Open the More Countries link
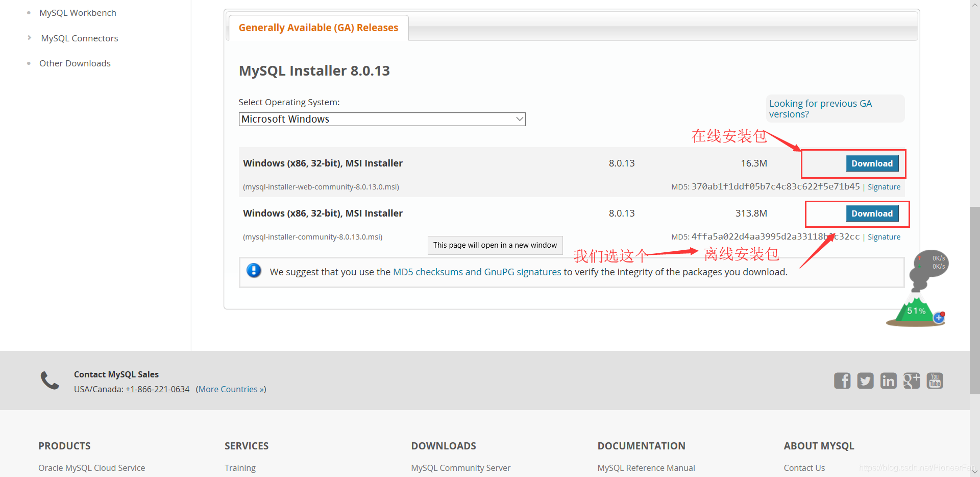 [x=232, y=389]
